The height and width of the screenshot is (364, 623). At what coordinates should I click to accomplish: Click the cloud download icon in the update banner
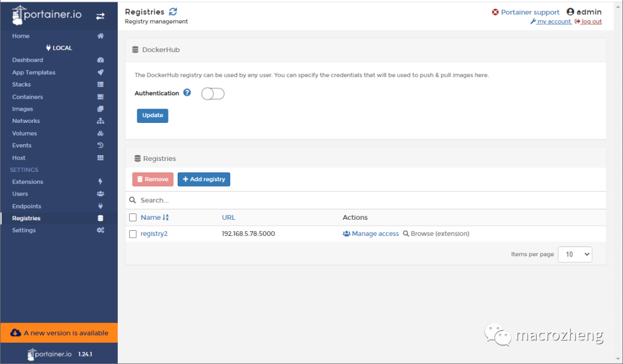pos(16,333)
